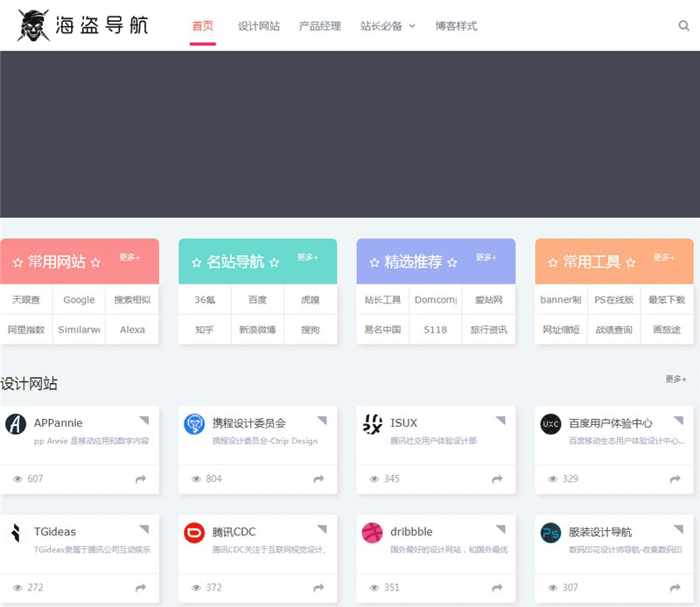Click the corner triangle on dribbble card
Image resolution: width=700 pixels, height=607 pixels.
click(x=500, y=529)
